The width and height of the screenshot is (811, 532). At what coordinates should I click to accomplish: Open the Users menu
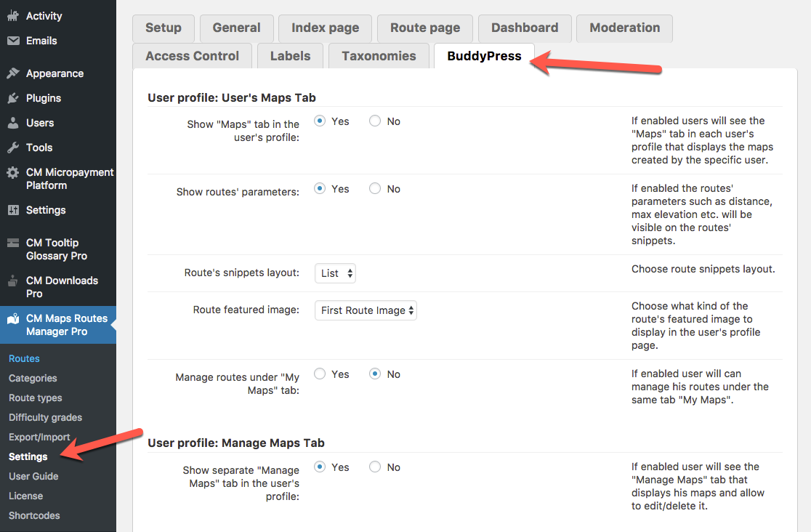point(40,123)
